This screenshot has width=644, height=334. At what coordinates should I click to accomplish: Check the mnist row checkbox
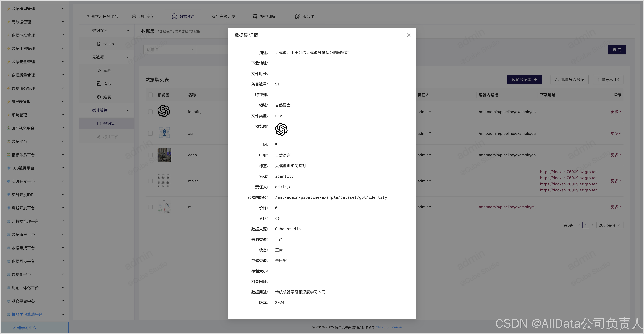150,181
